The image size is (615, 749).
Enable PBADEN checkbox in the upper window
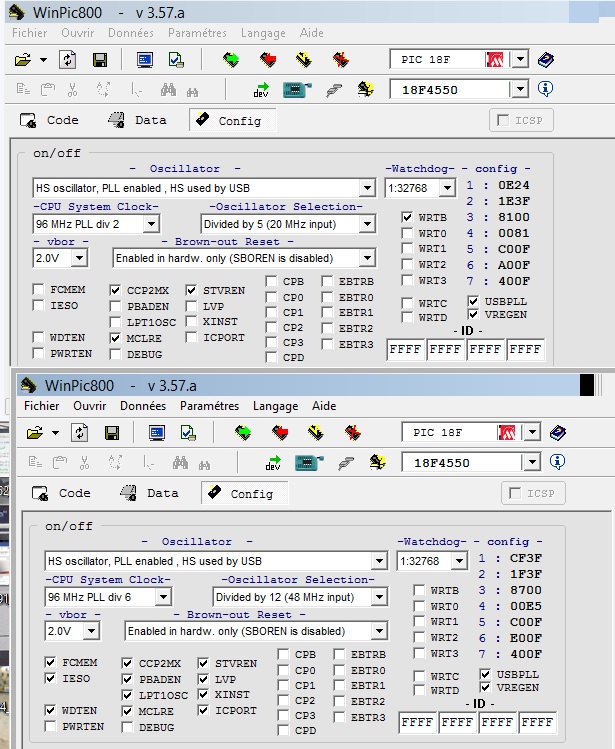(x=115, y=306)
